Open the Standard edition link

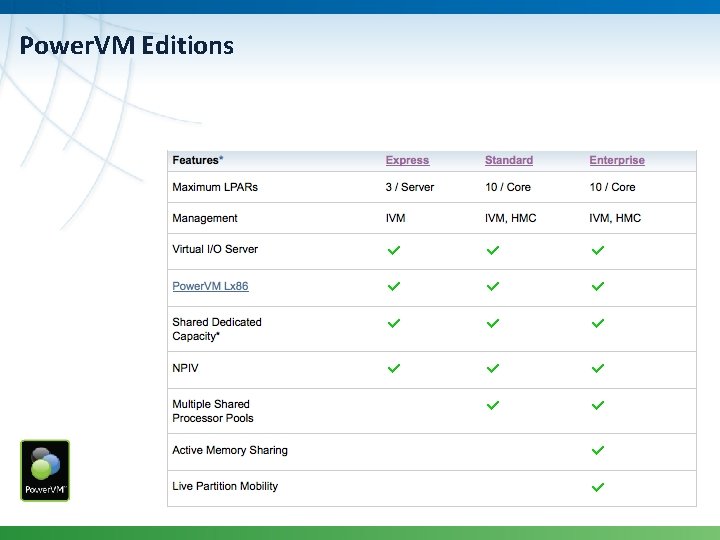(509, 160)
